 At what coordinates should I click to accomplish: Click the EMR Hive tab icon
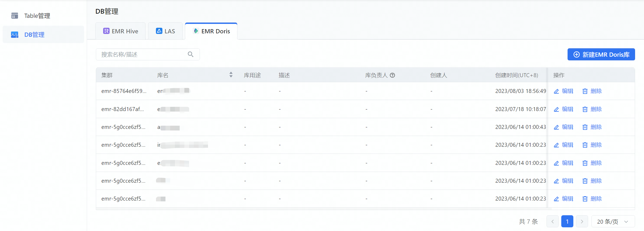pyautogui.click(x=106, y=31)
